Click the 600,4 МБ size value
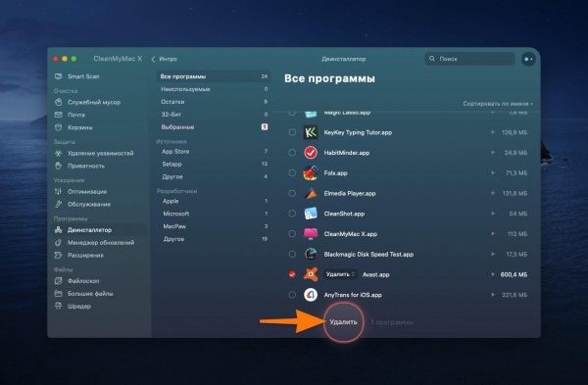588x385 pixels. pyautogui.click(x=514, y=274)
